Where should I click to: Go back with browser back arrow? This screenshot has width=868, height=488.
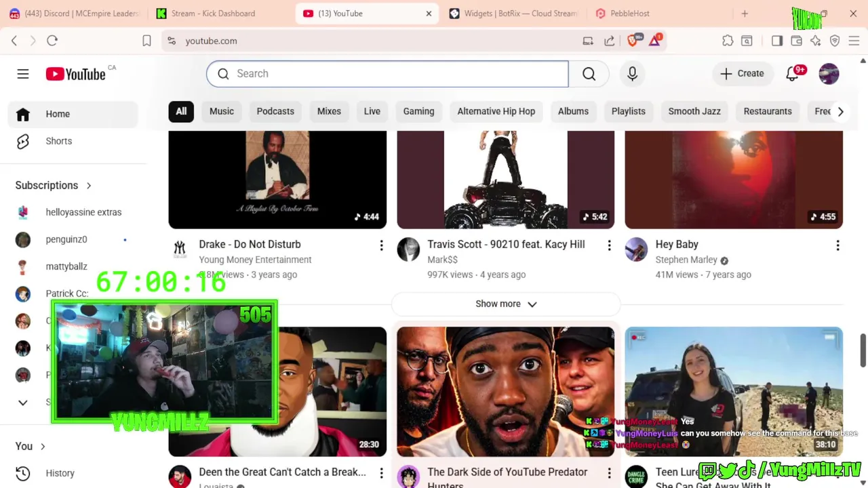coord(14,41)
